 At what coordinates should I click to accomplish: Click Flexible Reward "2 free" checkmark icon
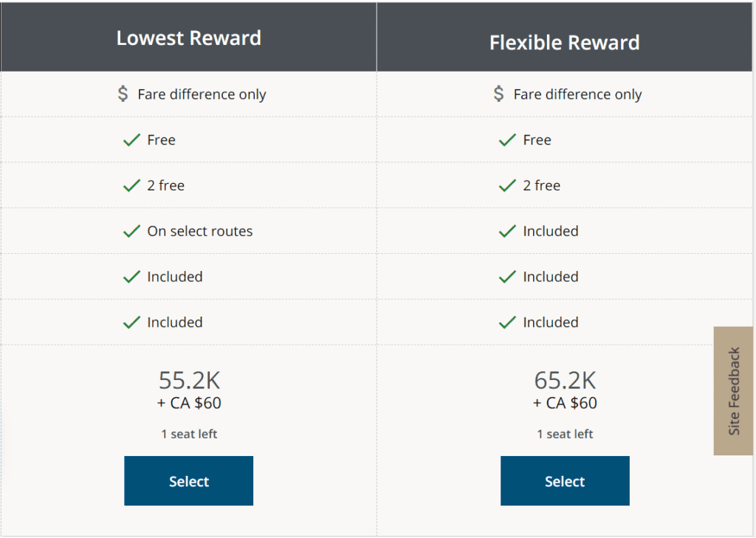point(507,186)
